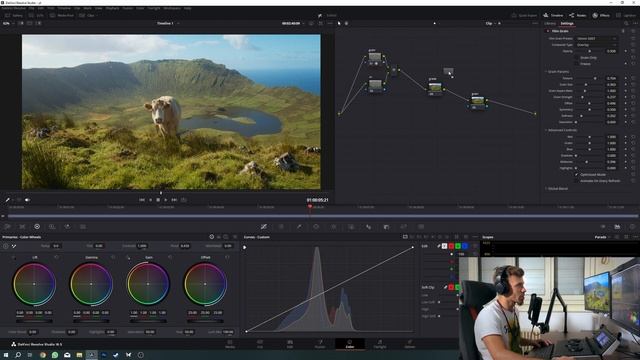
Task: Switch to the Media page tab
Action: pyautogui.click(x=230, y=344)
